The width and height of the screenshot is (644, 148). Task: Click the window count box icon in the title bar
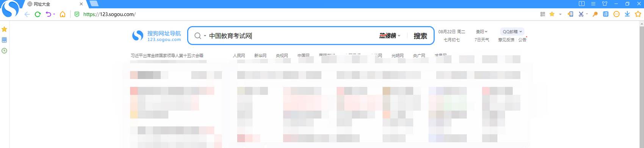581,4
